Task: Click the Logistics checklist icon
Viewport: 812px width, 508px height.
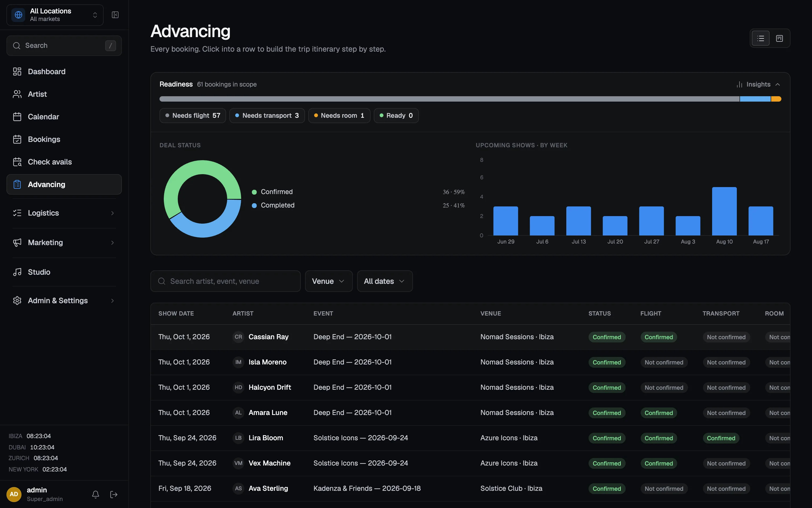Action: (17, 213)
